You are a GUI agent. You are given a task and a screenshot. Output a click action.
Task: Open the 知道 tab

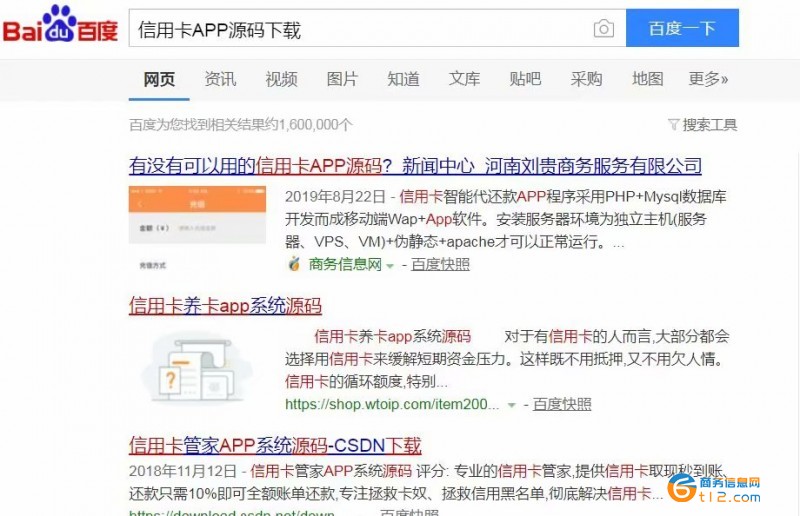[404, 80]
